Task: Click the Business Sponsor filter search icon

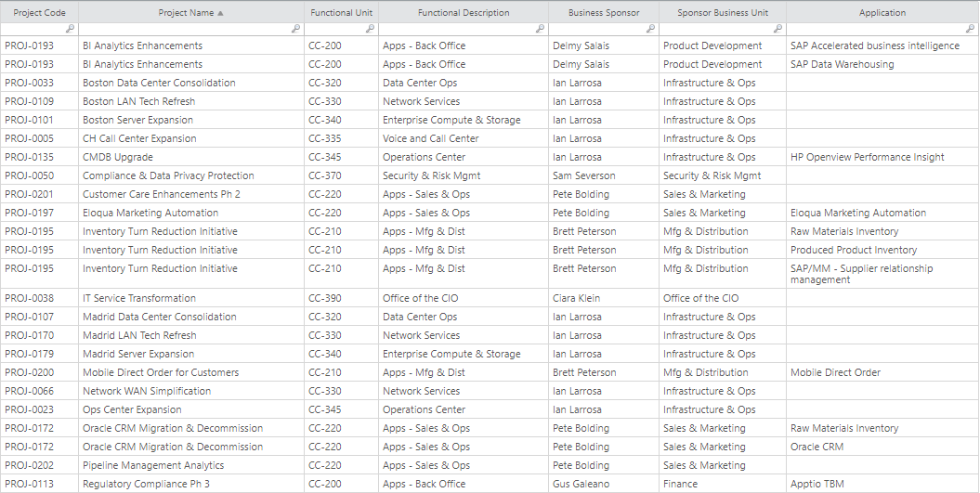Action: (x=650, y=29)
